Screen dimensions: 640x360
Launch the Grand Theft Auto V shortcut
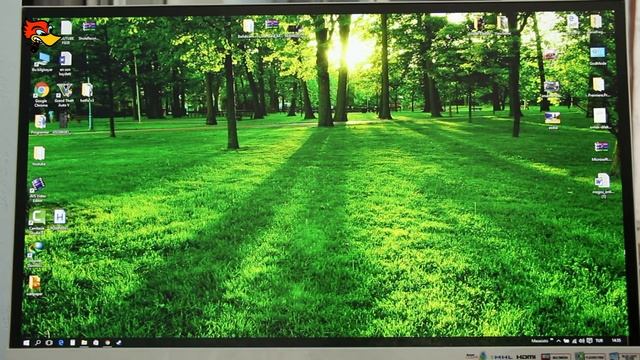pyautogui.click(x=64, y=90)
